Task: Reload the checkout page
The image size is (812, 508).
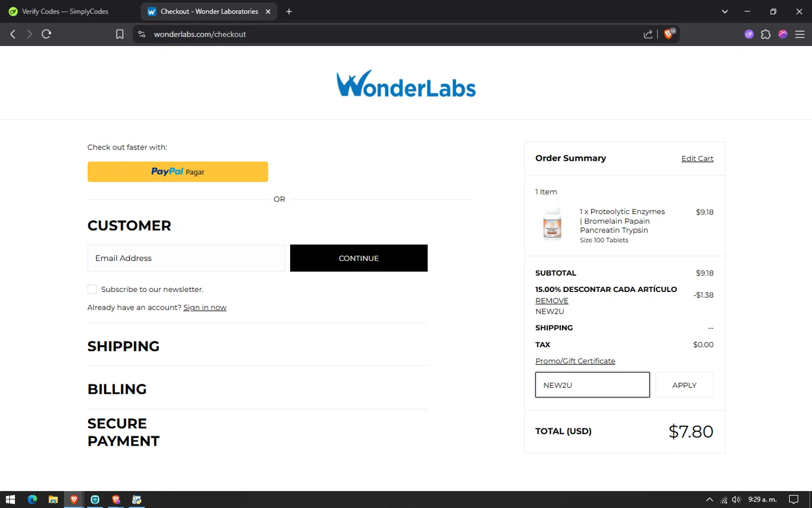Action: tap(47, 34)
